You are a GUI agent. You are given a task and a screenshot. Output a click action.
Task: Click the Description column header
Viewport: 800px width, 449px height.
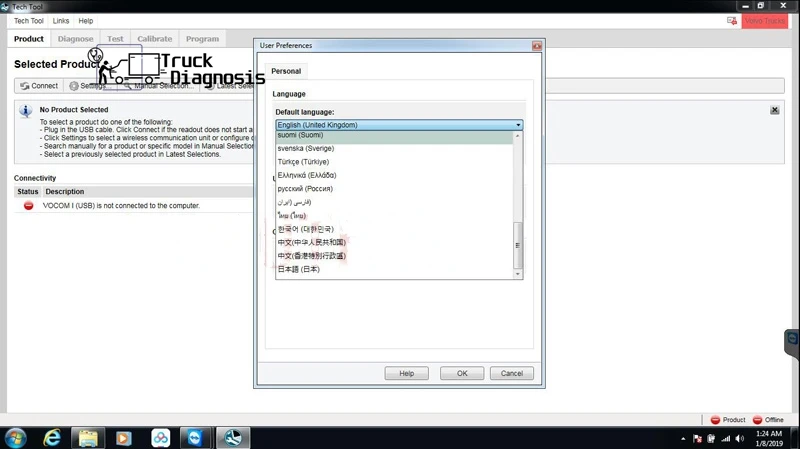pos(65,191)
